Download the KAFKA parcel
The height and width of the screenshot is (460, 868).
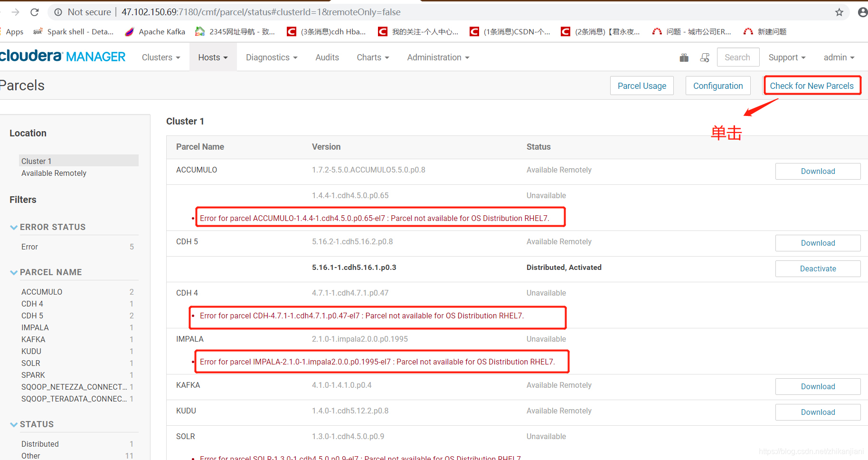818,386
